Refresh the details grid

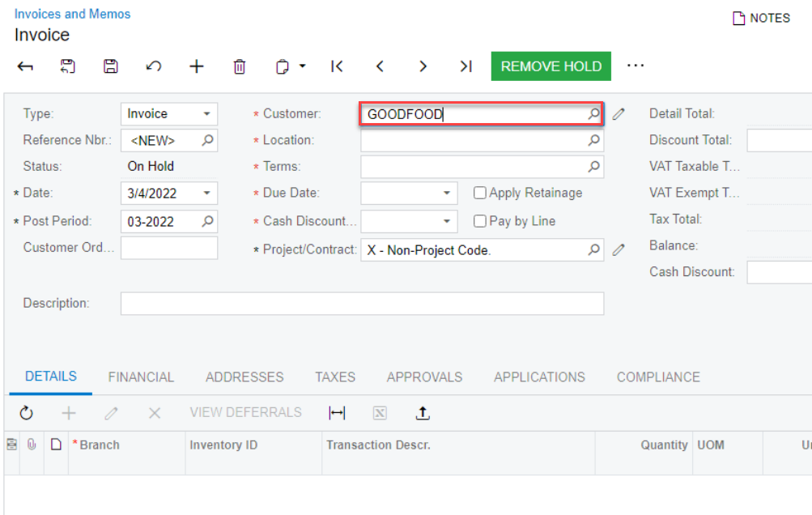pos(26,413)
